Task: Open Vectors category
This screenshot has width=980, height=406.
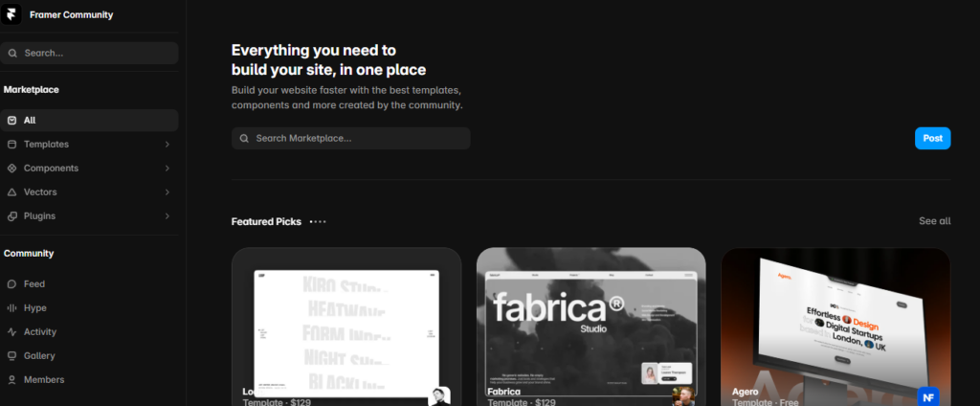Action: 89,192
